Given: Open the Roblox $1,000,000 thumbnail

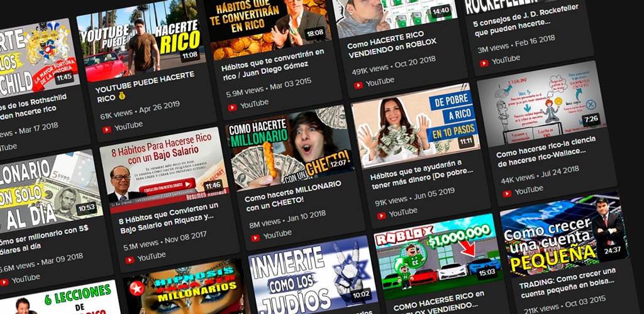Looking at the screenshot, I should pos(439,256).
